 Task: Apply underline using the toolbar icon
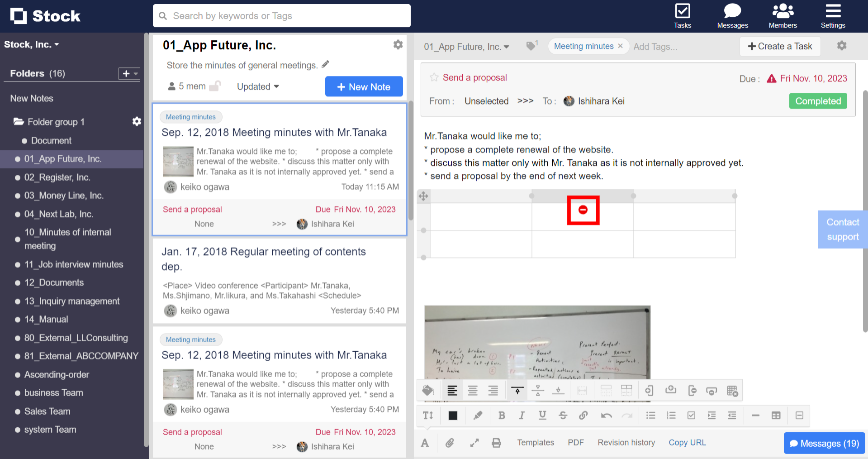point(542,415)
